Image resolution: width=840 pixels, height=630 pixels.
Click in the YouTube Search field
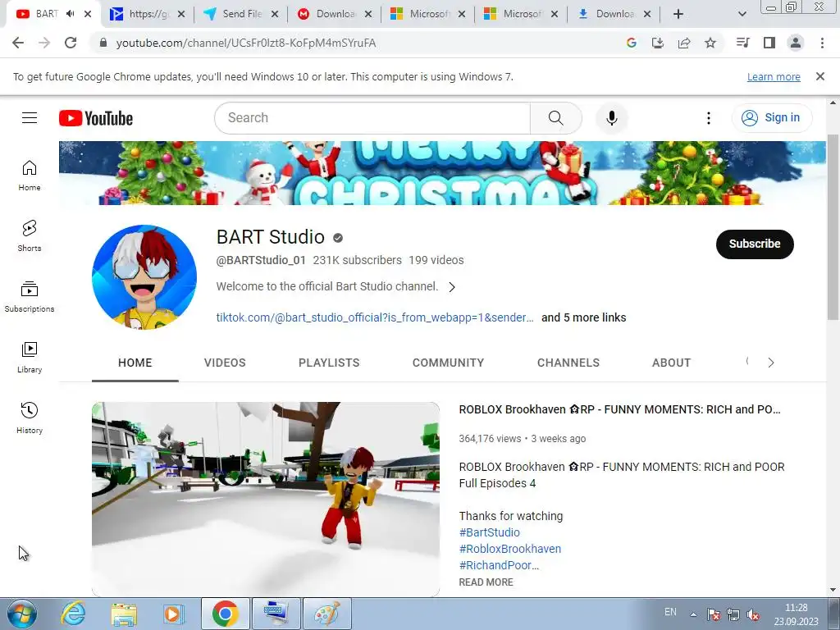[372, 118]
